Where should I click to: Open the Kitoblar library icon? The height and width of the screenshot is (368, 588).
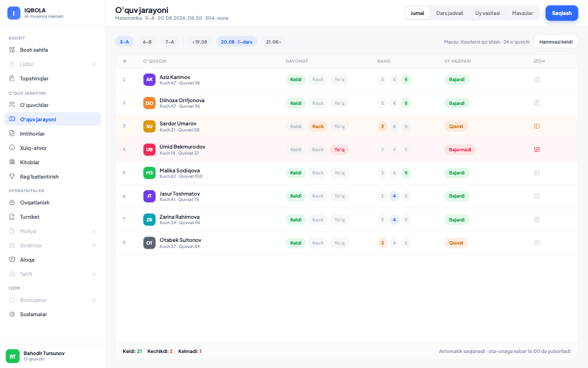pyautogui.click(x=12, y=162)
